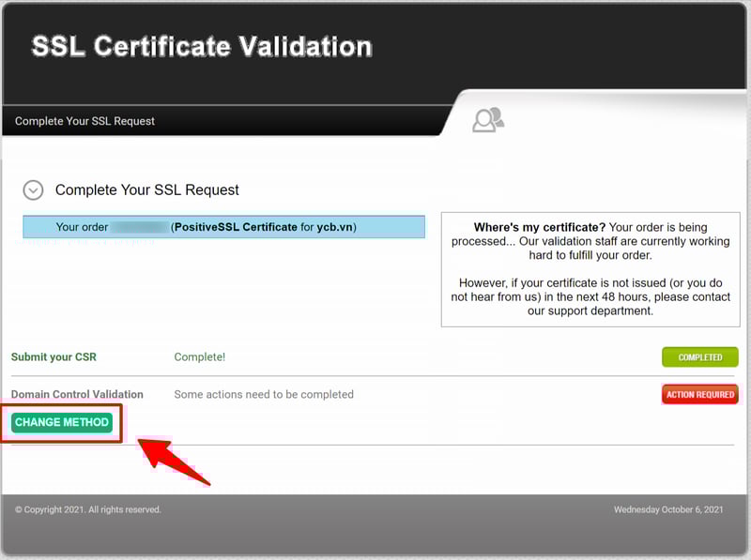Click the ycb.vn domain name
The width and height of the screenshot is (751, 560).
(335, 227)
